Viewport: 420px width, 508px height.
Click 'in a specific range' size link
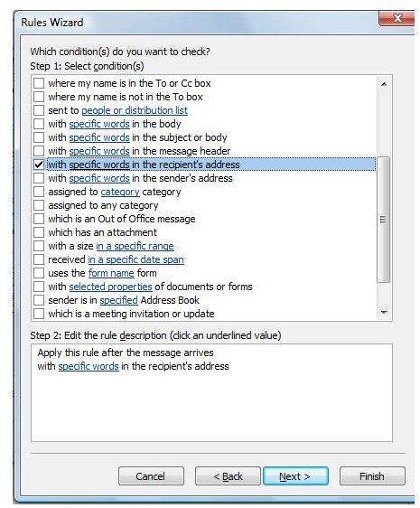pos(135,246)
